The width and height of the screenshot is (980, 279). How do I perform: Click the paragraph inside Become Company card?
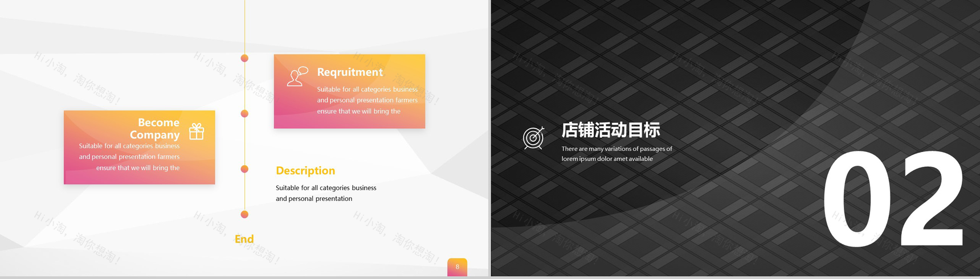tap(129, 157)
